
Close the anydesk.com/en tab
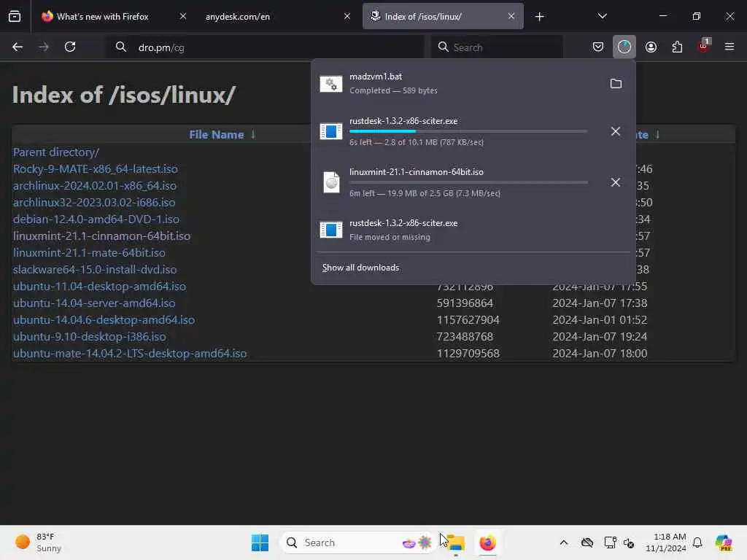point(347,16)
